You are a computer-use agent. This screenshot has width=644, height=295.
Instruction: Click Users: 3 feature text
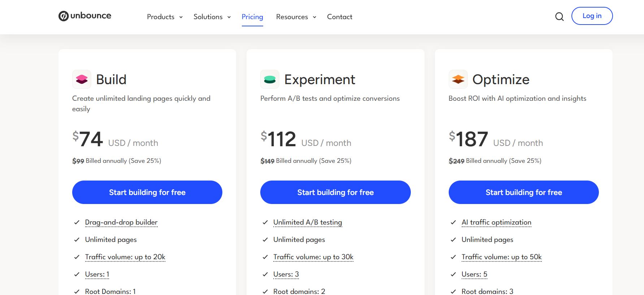tap(286, 274)
